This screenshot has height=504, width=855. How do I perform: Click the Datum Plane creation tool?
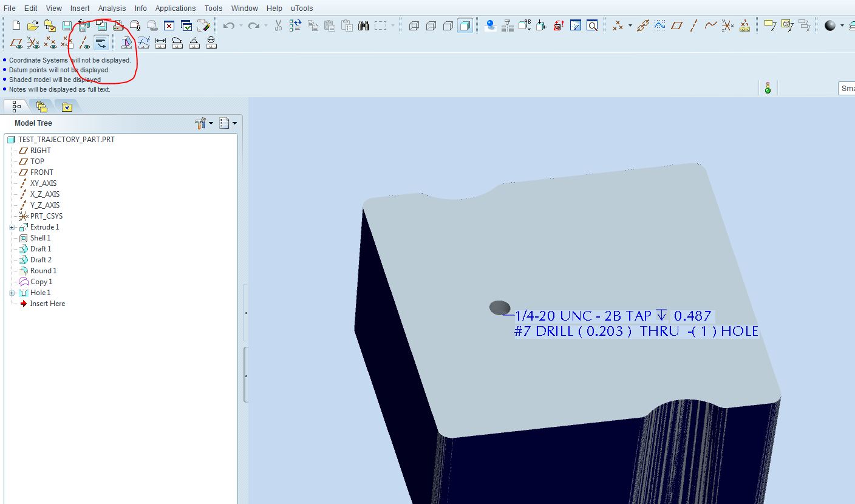(x=677, y=26)
